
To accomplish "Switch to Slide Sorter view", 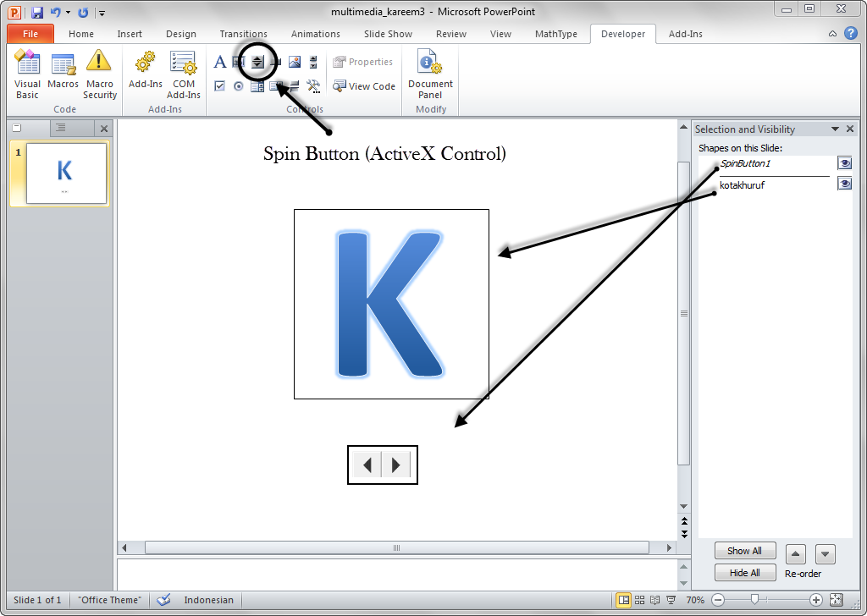I will 639,600.
